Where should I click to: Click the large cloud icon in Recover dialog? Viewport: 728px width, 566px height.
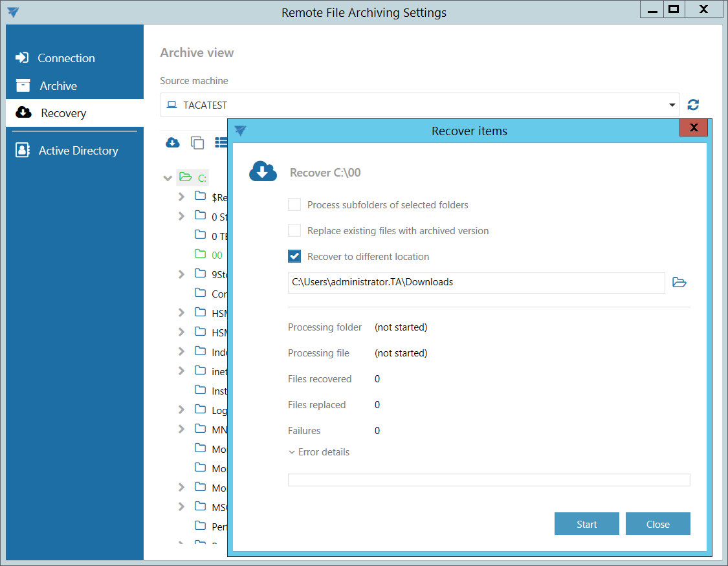(263, 171)
